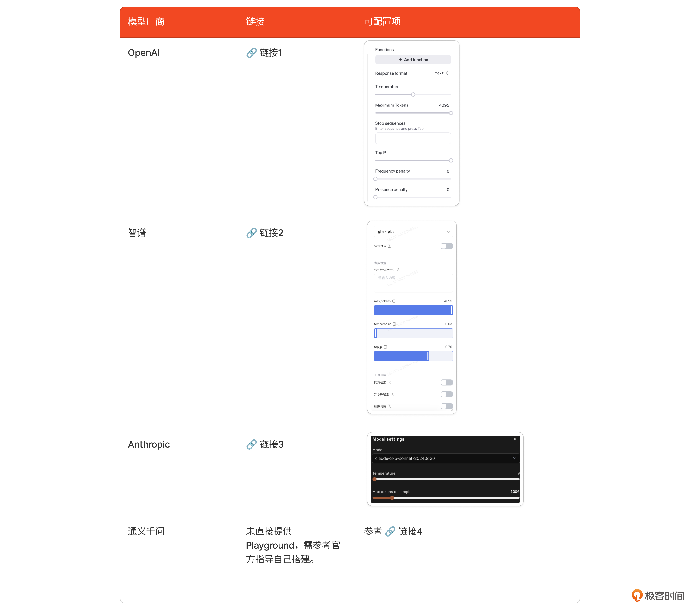Click the link icon beside 链接3
The width and height of the screenshot is (700, 610).
click(x=252, y=444)
